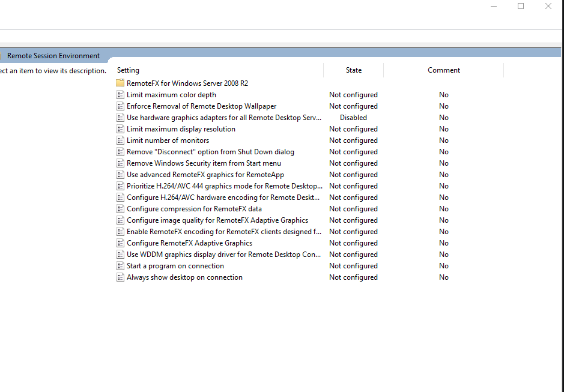Select Use hardware graphics adapters policy

point(223,118)
